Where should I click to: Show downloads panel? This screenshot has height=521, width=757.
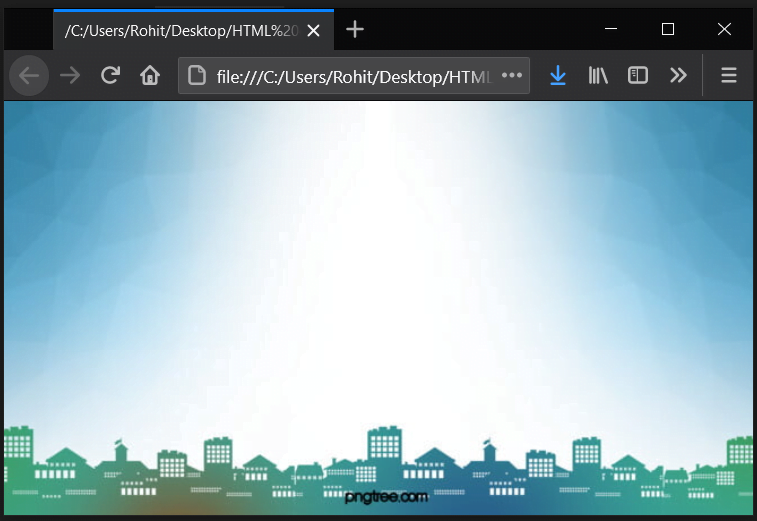(558, 76)
